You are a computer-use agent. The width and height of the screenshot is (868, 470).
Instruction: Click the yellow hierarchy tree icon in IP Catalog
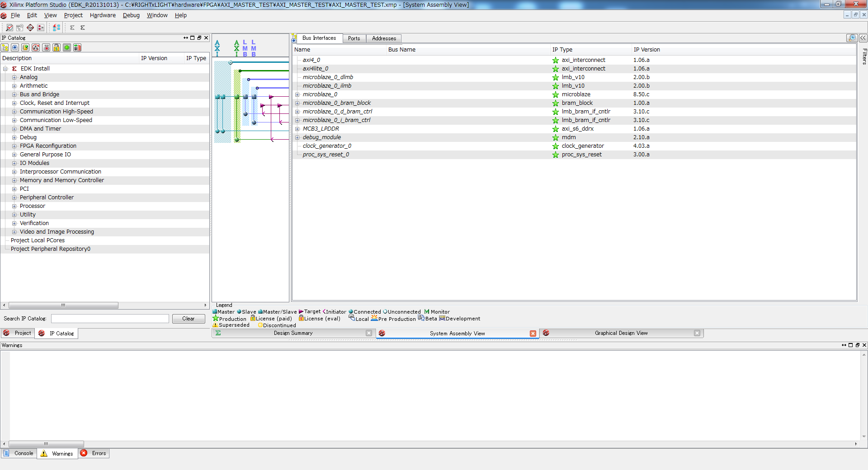click(5, 47)
